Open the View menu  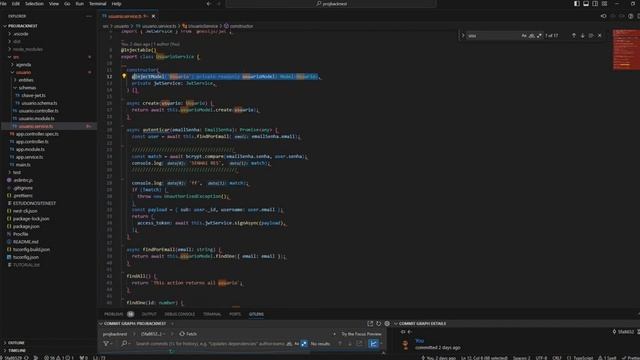54,4
